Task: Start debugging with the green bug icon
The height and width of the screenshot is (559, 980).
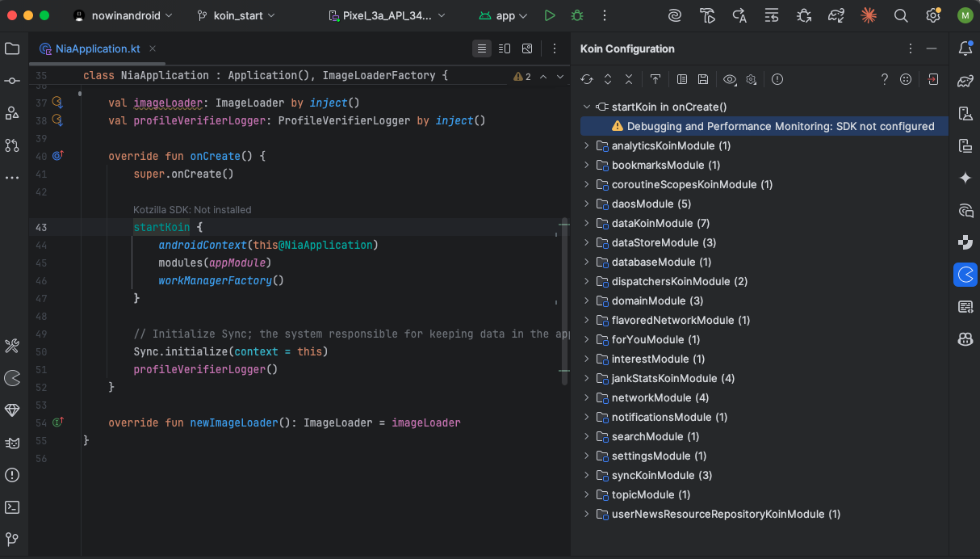Action: pyautogui.click(x=576, y=15)
